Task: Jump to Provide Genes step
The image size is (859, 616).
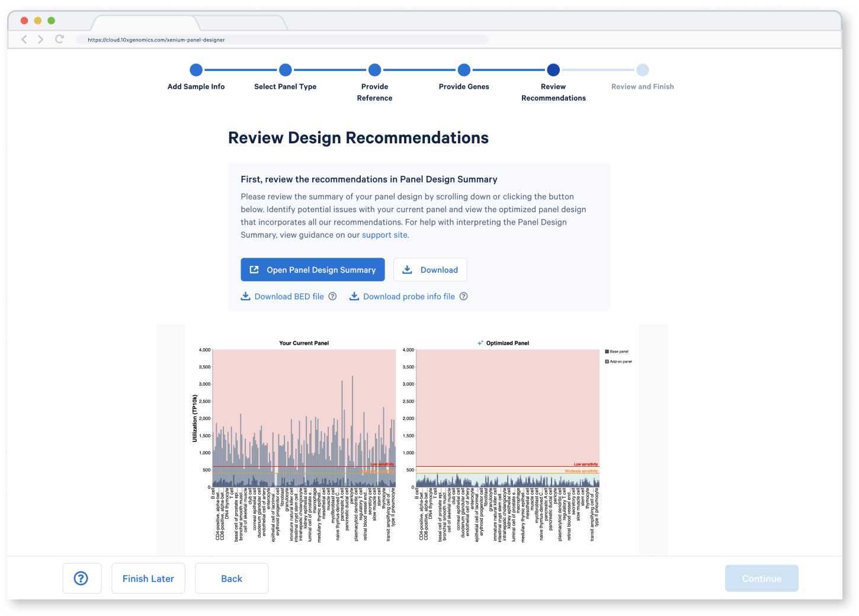Action: click(464, 70)
